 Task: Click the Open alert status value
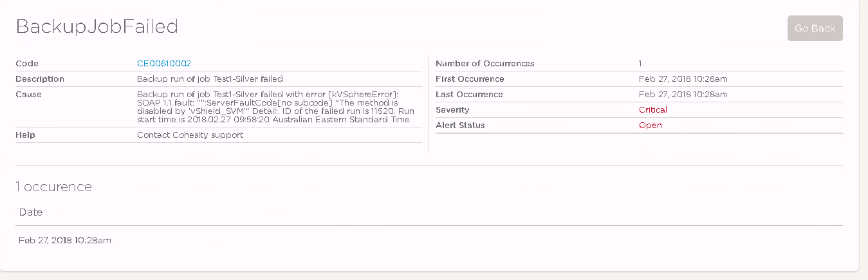pos(651,125)
